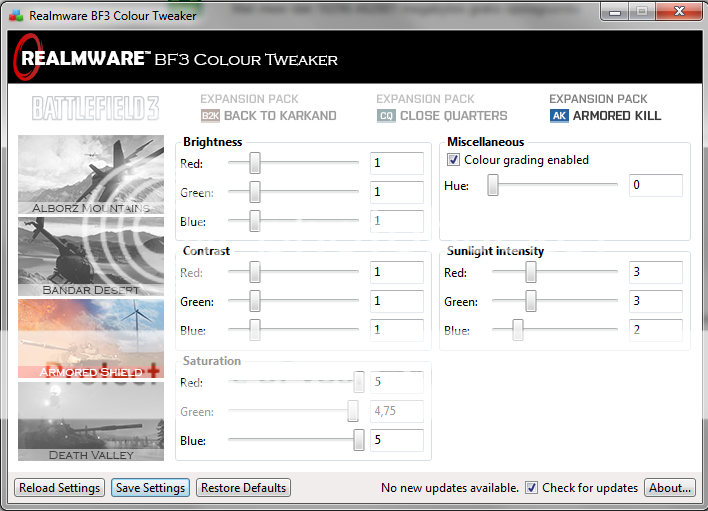Click the Saturation Green slider thumb

pyautogui.click(x=353, y=411)
